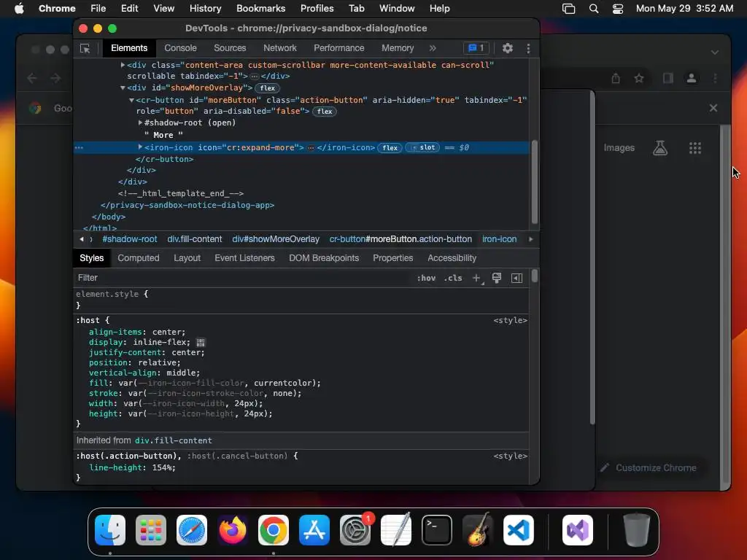Toggle side panel icon in the browser toolbar
The width and height of the screenshot is (747, 560).
(668, 79)
